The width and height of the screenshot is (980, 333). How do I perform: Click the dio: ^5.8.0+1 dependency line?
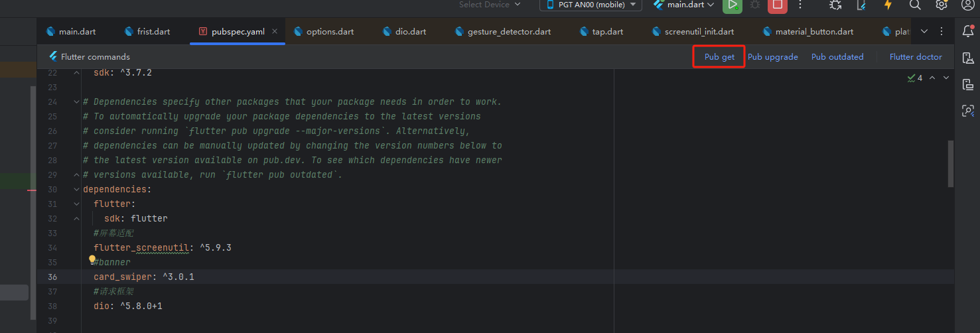coord(128,306)
